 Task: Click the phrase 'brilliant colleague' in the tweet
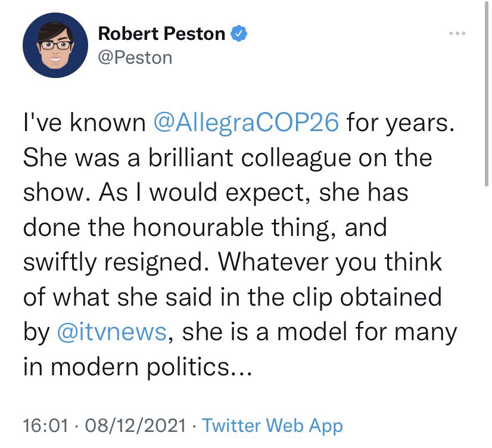(250, 158)
